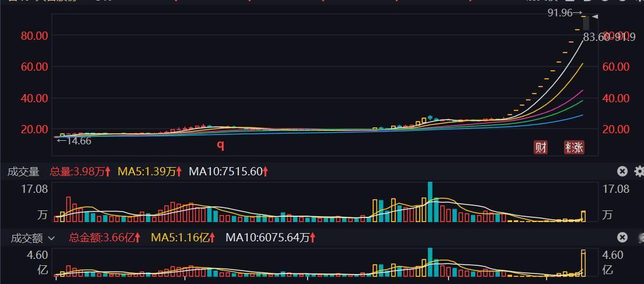Click 17.08 on right volume axis
644x284 pixels.
pyautogui.click(x=615, y=189)
